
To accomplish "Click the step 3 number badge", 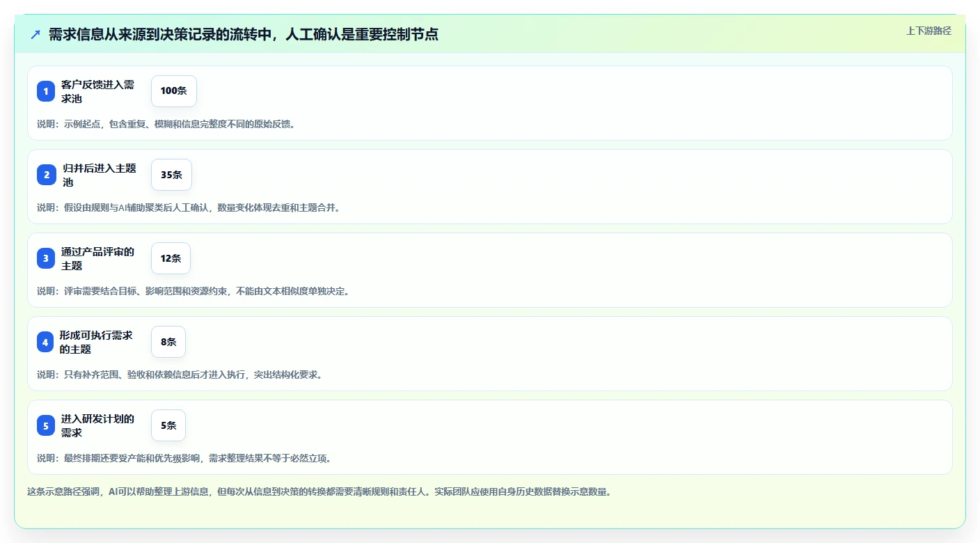I will click(46, 258).
